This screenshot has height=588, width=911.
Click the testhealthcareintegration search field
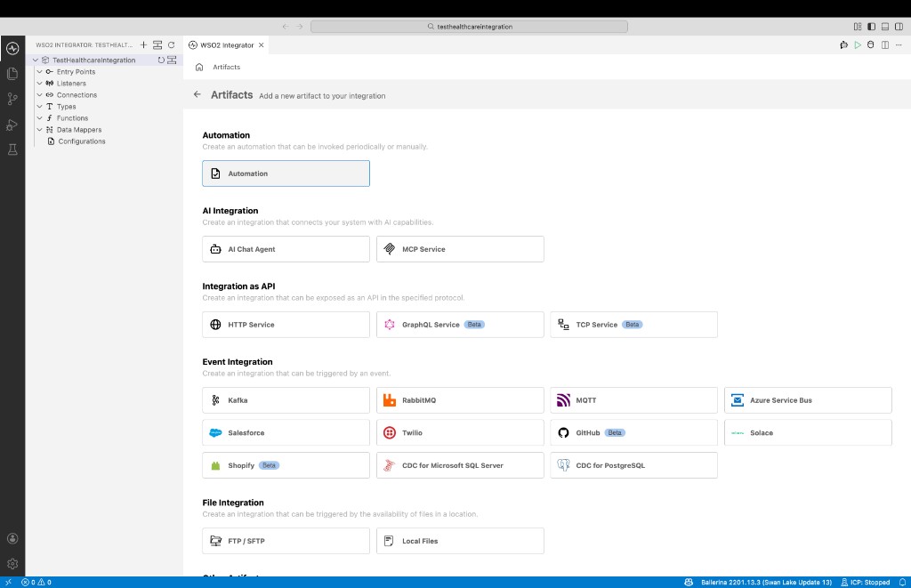[469, 26]
